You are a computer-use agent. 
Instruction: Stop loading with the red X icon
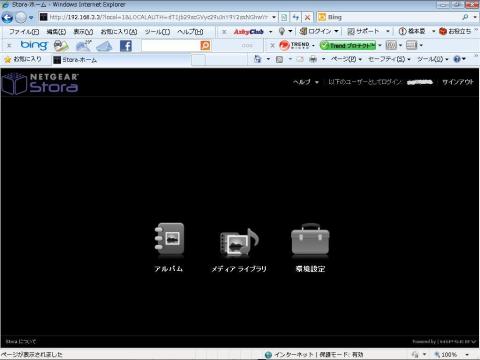(308, 17)
